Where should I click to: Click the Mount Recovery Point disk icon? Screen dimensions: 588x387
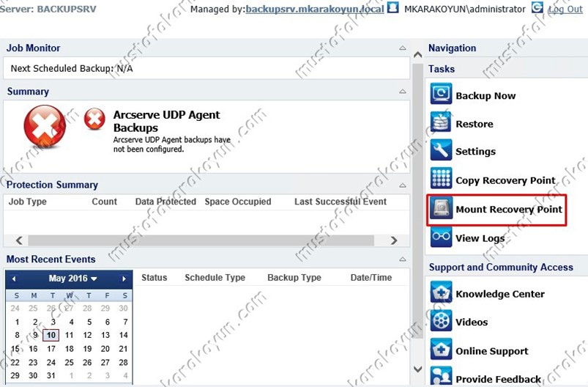click(441, 207)
